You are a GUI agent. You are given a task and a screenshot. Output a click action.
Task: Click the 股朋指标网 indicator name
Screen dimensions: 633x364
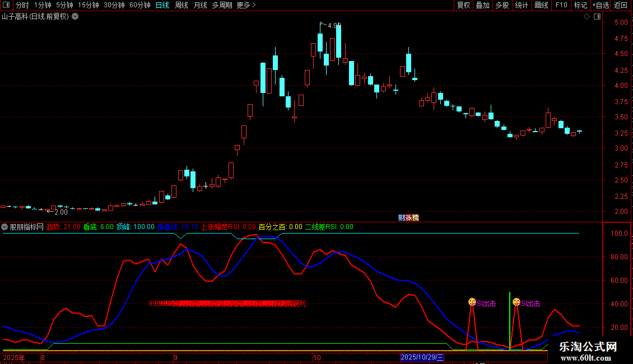click(x=27, y=227)
